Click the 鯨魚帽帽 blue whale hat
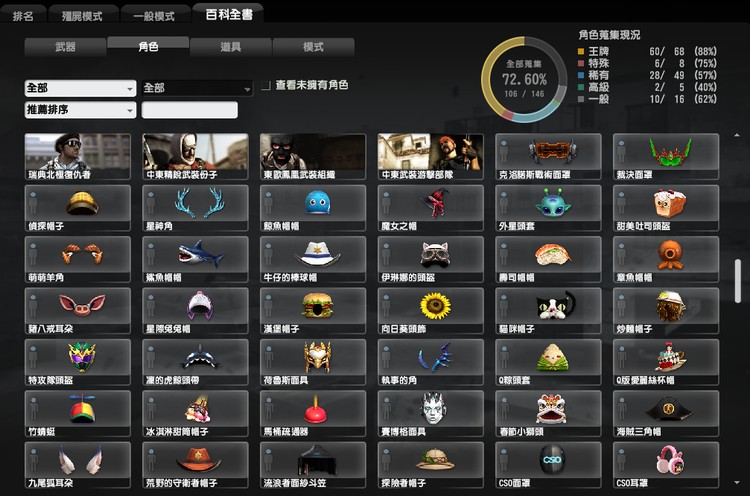This screenshot has width=750, height=496. 313,208
